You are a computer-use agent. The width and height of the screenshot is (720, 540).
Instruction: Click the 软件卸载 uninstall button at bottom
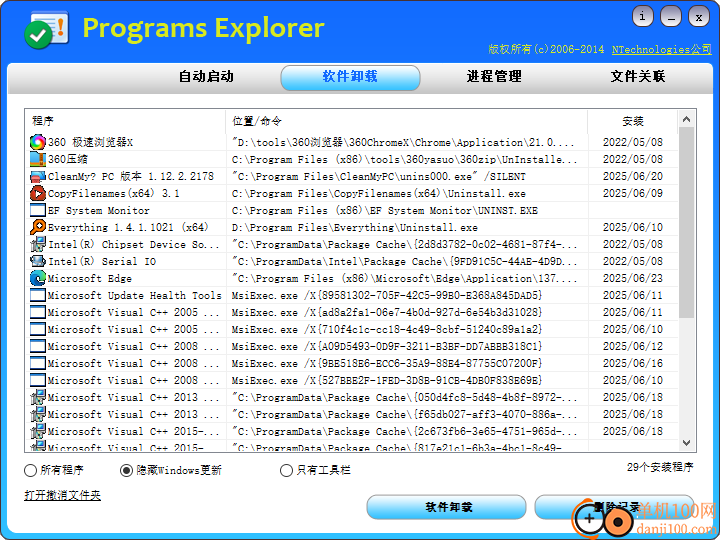point(446,507)
